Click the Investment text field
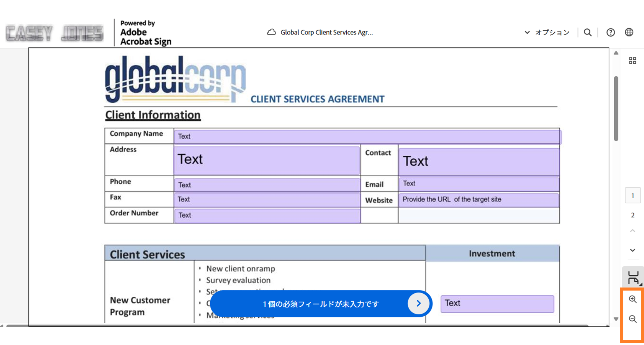 tap(497, 304)
